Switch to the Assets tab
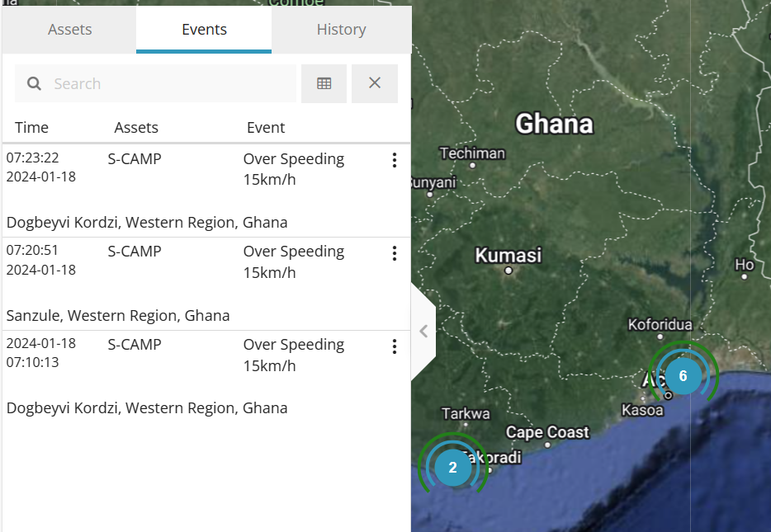This screenshot has width=771, height=532. [70, 30]
